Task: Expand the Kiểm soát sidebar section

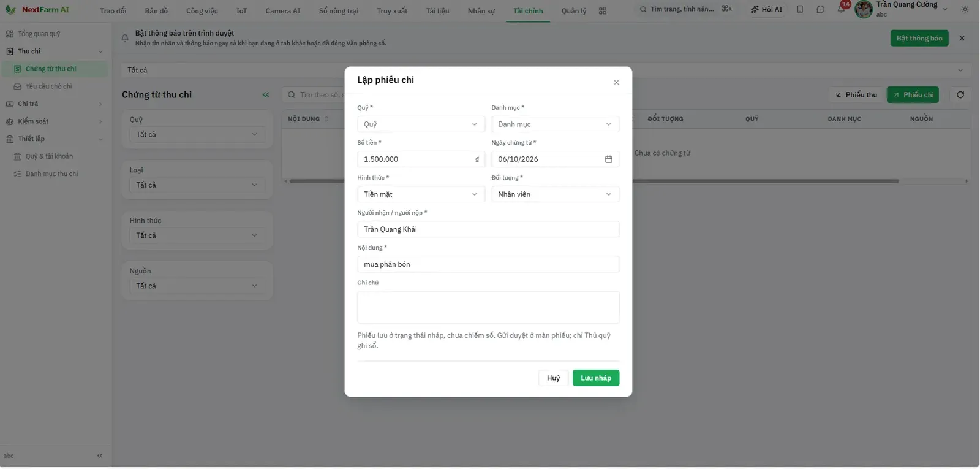Action: tap(54, 121)
